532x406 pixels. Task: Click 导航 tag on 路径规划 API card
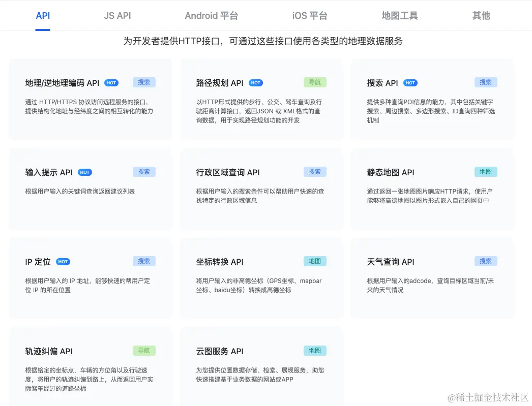(x=315, y=82)
